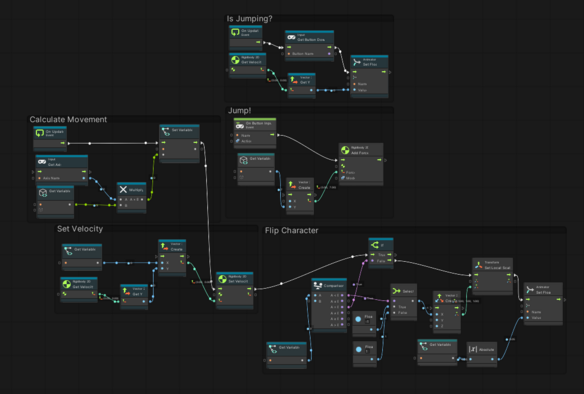Viewport: 584px width, 394px height.
Task: Click the Axis Name input port
Action: click(x=39, y=178)
